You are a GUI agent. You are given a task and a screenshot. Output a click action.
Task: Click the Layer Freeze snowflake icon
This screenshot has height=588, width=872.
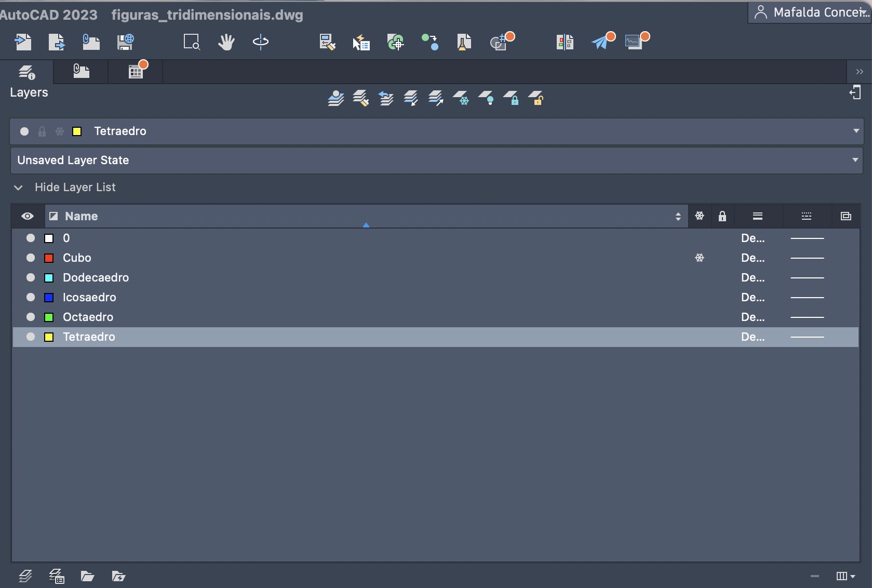(461, 98)
